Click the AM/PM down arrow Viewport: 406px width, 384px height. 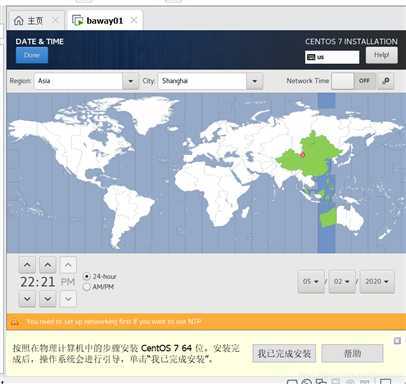point(68,299)
